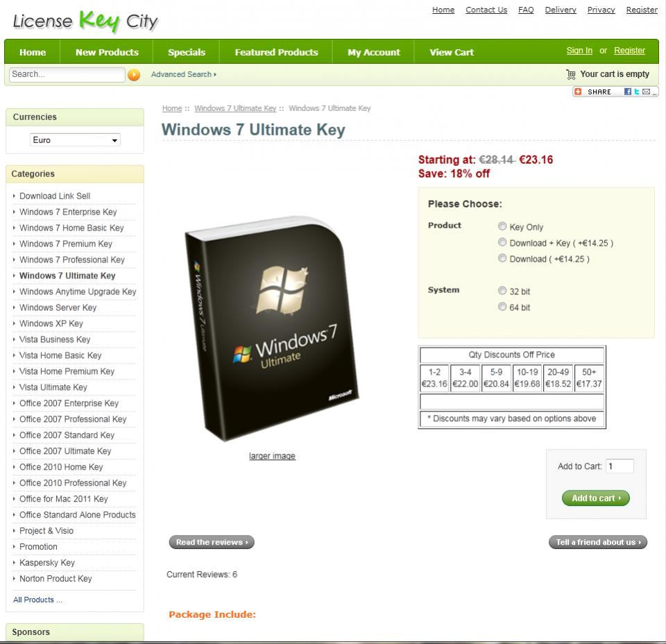Choose the Download + Key option
This screenshot has width=666, height=644.
click(502, 243)
